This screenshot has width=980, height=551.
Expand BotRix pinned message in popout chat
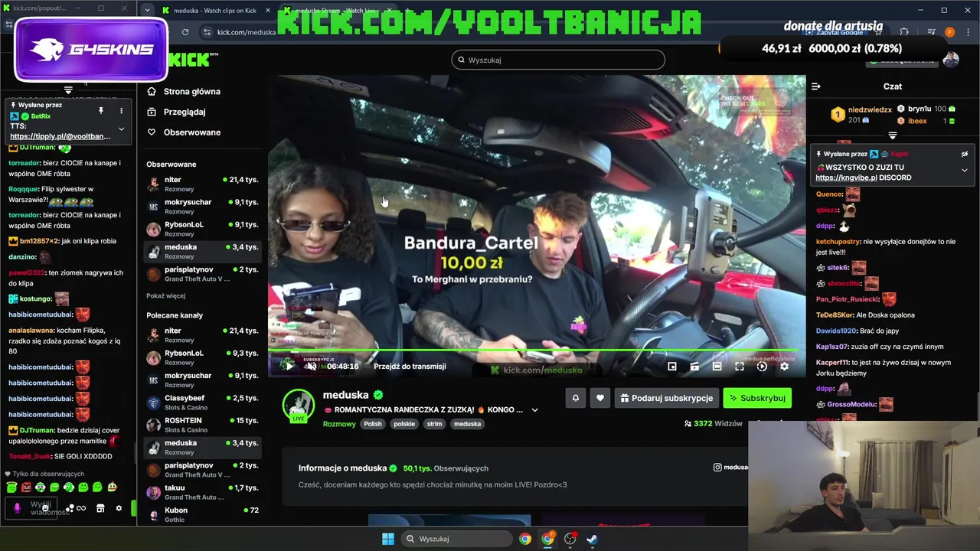[x=121, y=129]
